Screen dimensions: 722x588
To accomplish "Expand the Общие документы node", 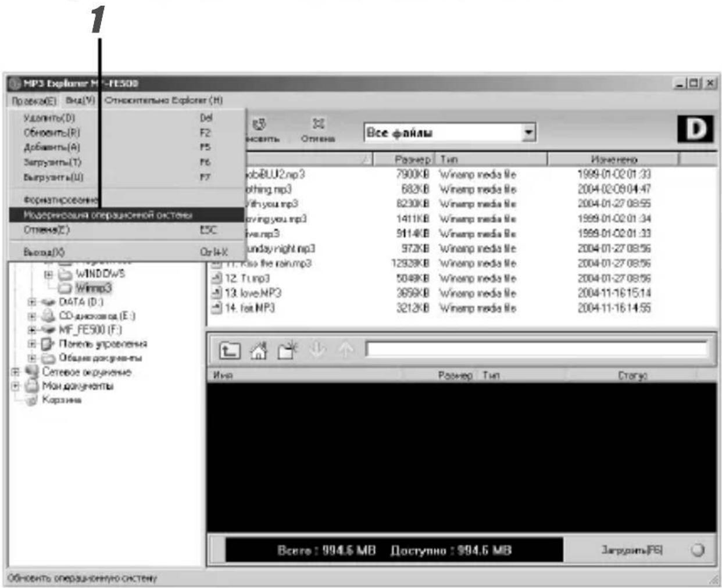I will click(33, 358).
